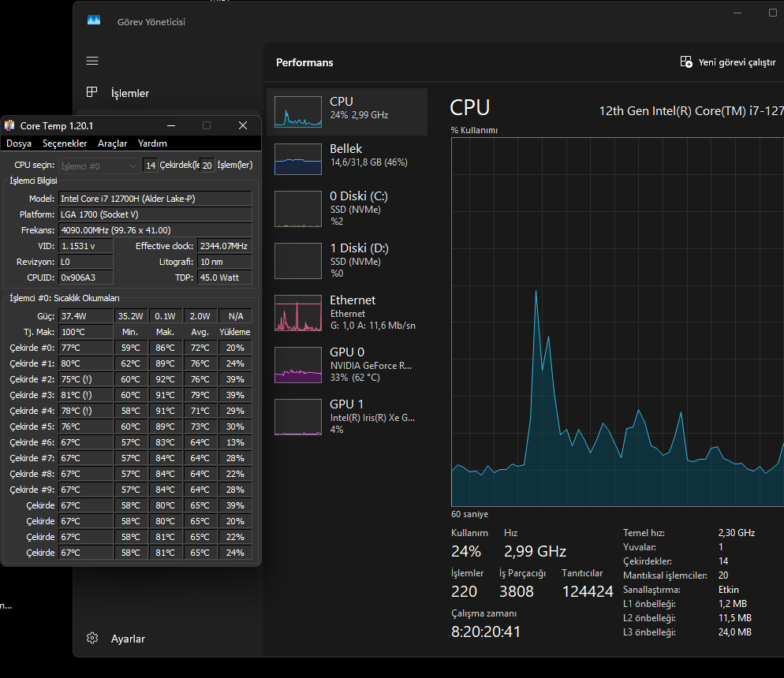Image resolution: width=784 pixels, height=678 pixels.
Task: Open the Yardım menu in Core Temp
Action: (152, 143)
